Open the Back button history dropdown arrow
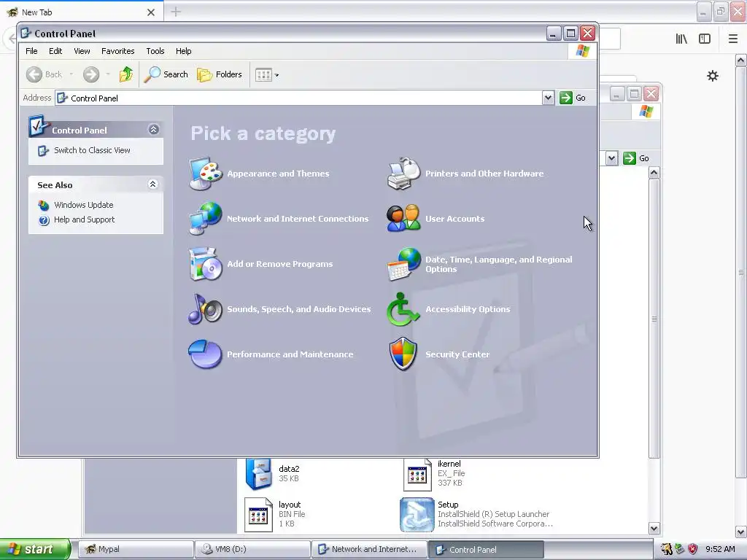The image size is (747, 560). click(71, 74)
